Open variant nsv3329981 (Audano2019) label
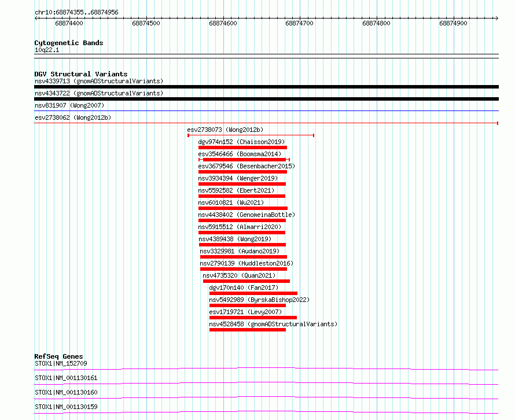Image resolution: width=515 pixels, height=420 pixels. pyautogui.click(x=240, y=251)
